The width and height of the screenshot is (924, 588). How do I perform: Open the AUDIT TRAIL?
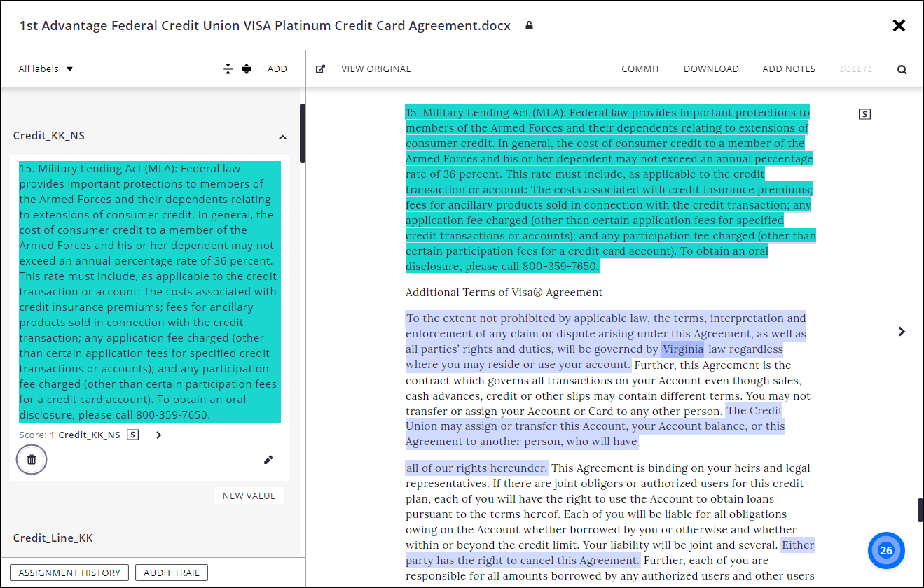[x=172, y=573]
